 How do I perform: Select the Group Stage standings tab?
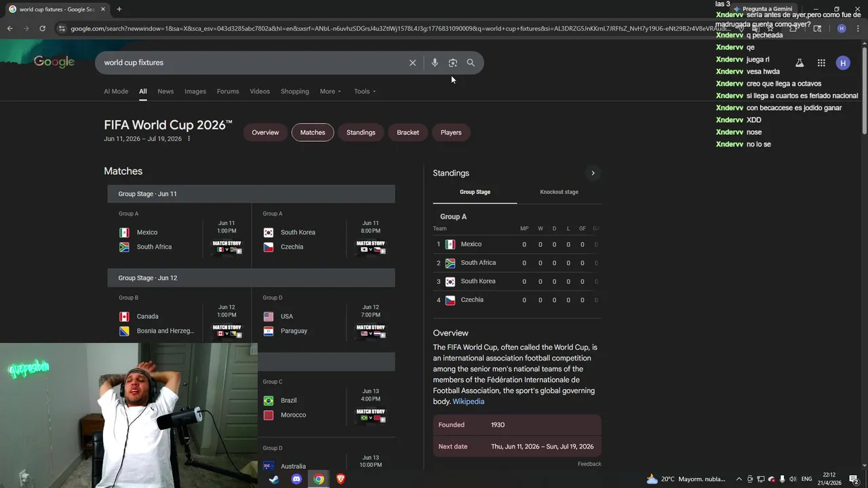click(475, 192)
